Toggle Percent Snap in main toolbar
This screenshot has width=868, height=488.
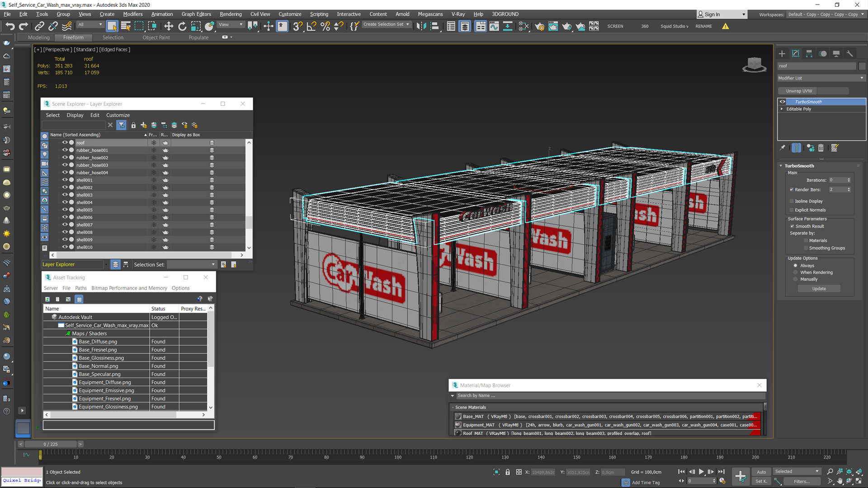(x=325, y=26)
